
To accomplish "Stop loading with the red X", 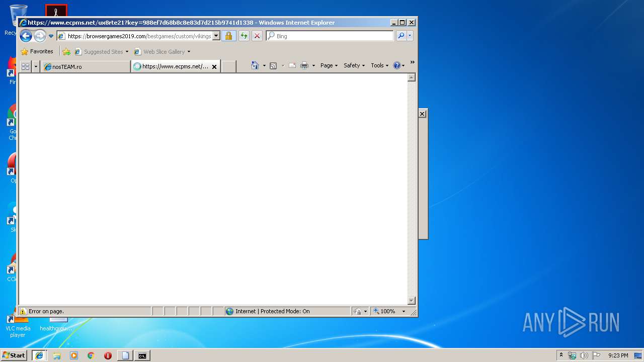I will pyautogui.click(x=257, y=36).
